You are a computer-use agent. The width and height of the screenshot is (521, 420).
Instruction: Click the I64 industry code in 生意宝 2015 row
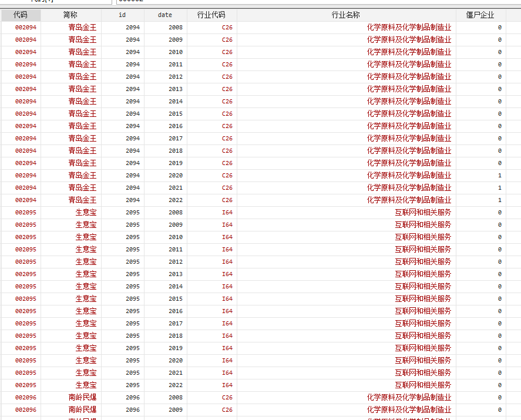pos(227,299)
